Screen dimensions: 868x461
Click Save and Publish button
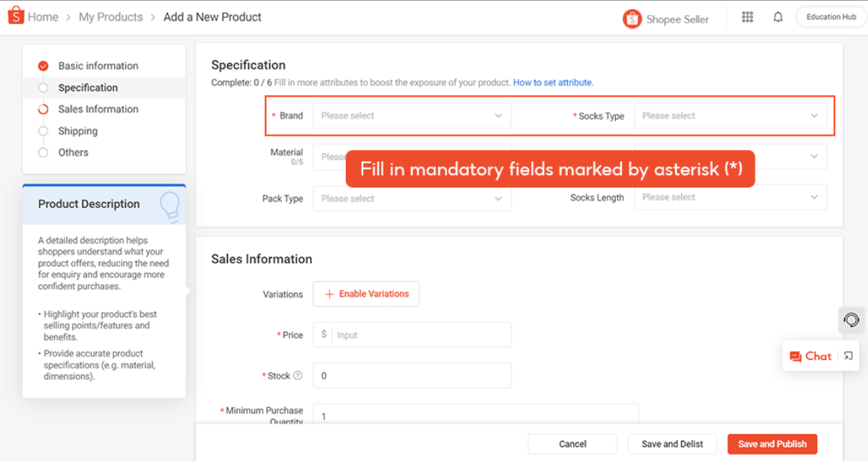(x=772, y=444)
